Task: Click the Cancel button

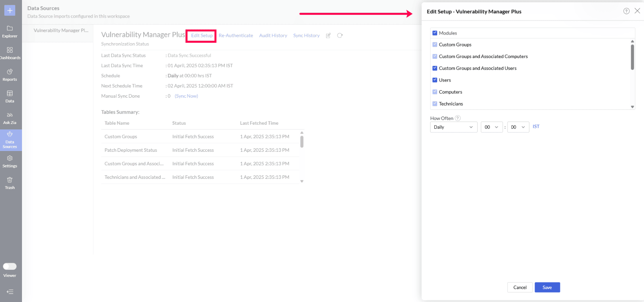Action: point(520,287)
